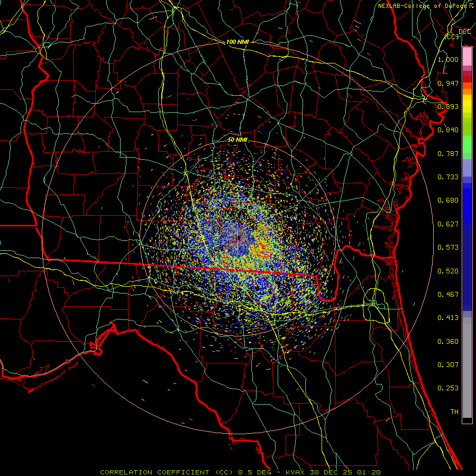Image resolution: width=476 pixels, height=476 pixels.
Task: Select the 0.893 legend value
Action: (x=448, y=106)
